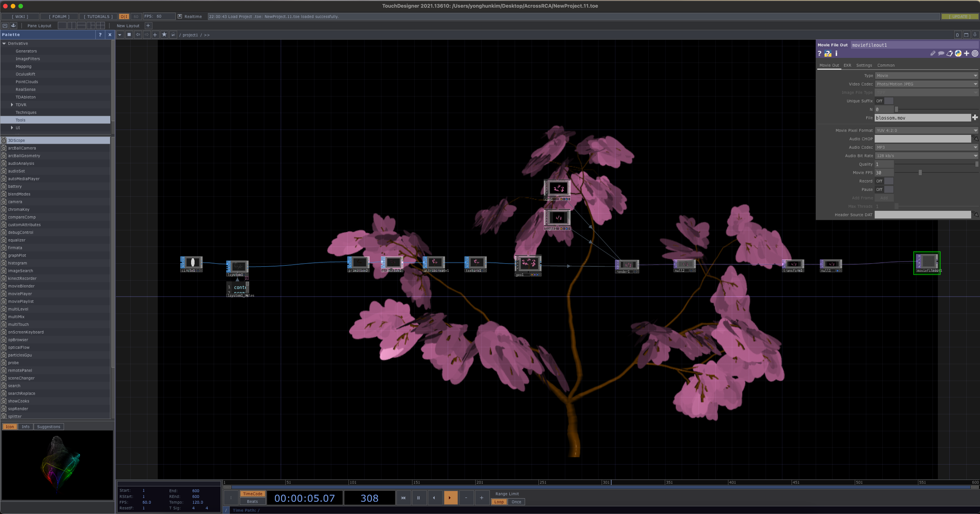Click the plus icon in network path bar
980x514 pixels.
155,35
